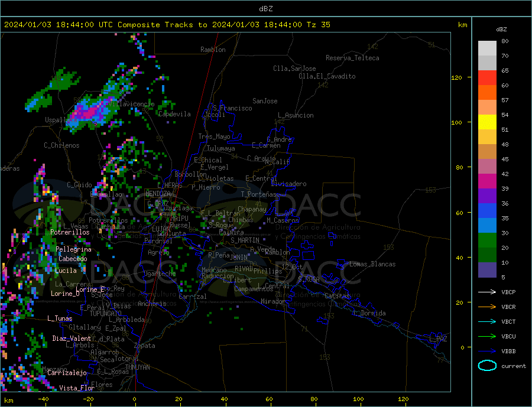Click the 'TUNUYAN' city label
This screenshot has width=532, height=407.
[137, 367]
